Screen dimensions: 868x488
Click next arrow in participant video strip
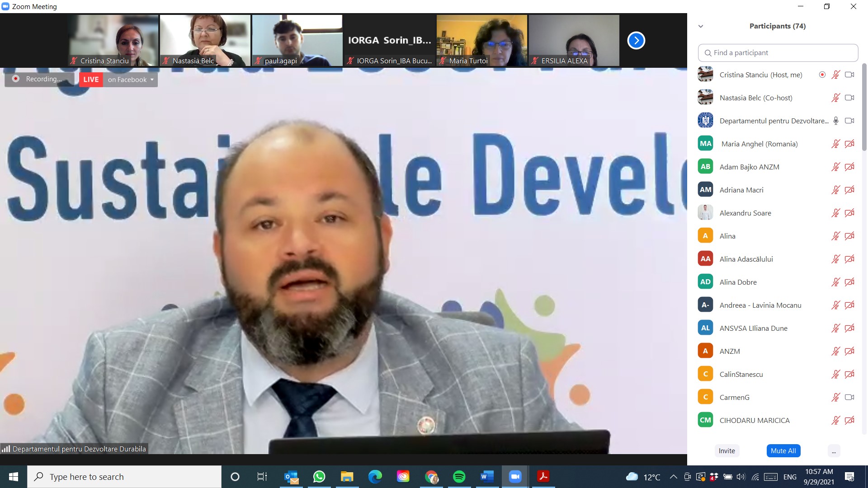pyautogui.click(x=636, y=41)
